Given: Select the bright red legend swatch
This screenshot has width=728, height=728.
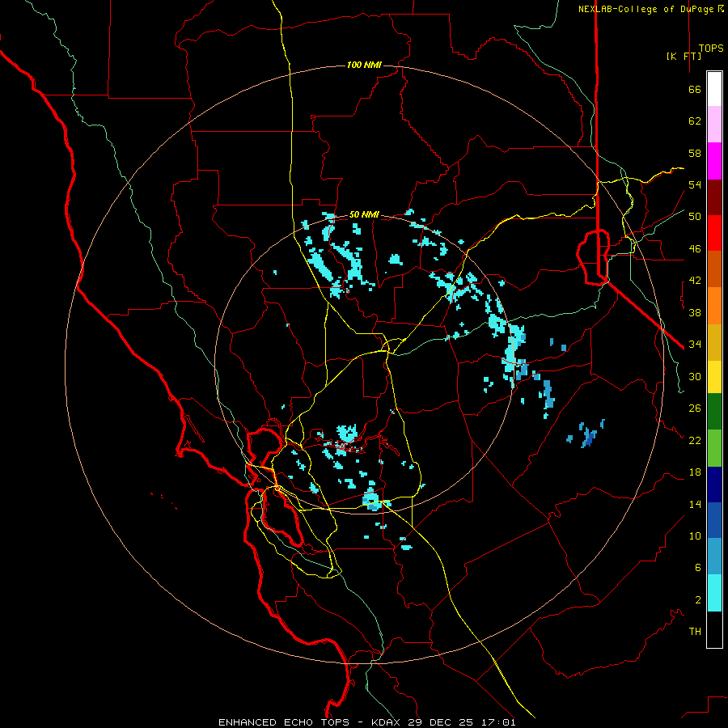Looking at the screenshot, I should [x=714, y=233].
